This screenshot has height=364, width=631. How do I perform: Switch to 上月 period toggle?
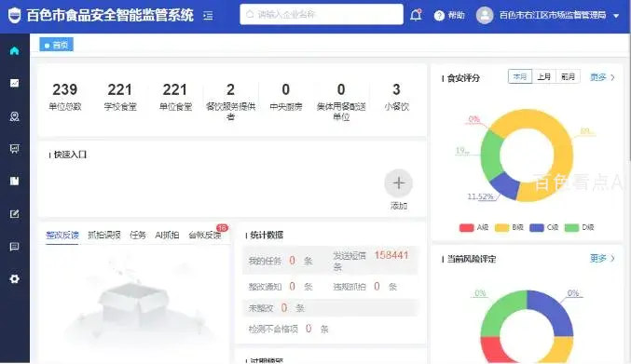pos(543,76)
